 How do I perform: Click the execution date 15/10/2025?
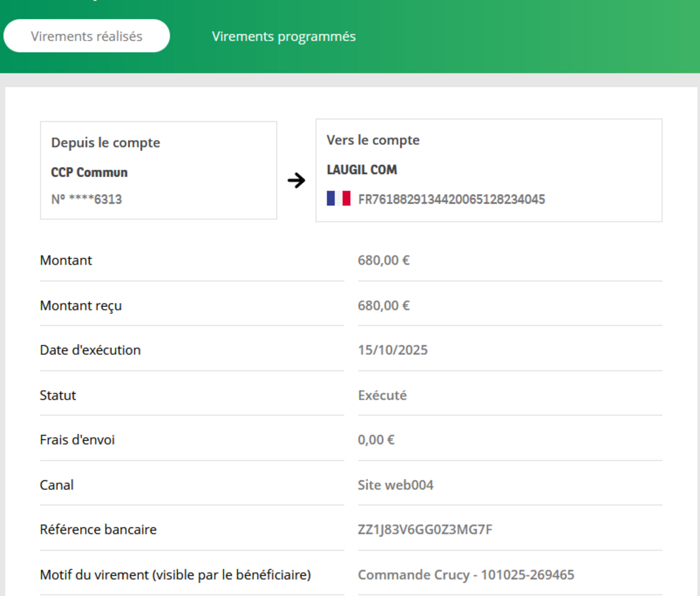tap(392, 350)
